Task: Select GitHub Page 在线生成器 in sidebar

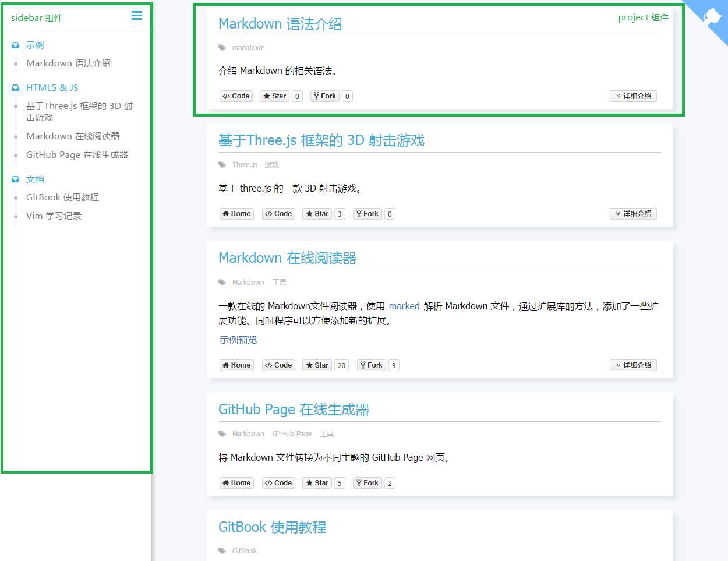Action: [77, 155]
